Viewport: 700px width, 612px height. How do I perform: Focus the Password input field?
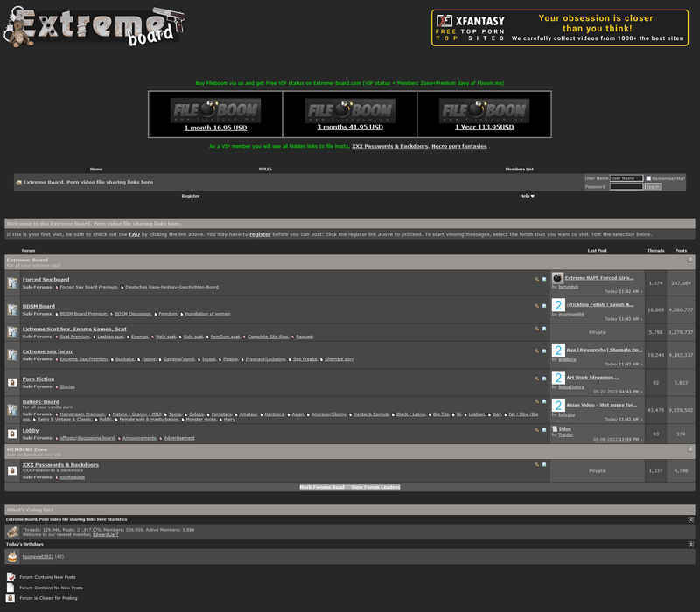626,186
